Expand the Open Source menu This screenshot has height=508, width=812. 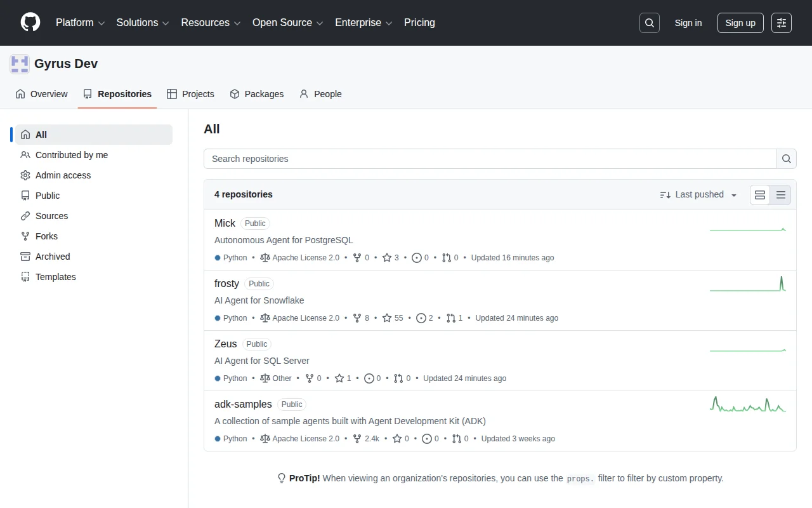point(288,23)
